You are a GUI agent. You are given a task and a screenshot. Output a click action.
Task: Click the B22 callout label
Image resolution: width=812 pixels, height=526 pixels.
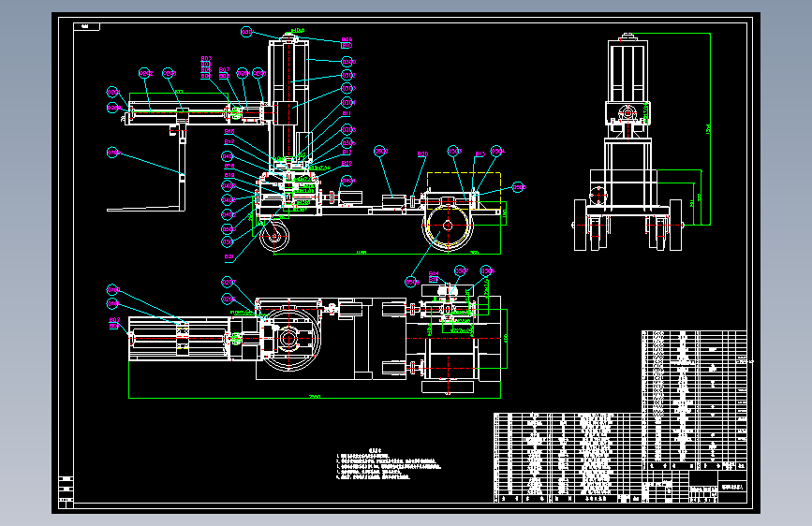[x=347, y=164]
